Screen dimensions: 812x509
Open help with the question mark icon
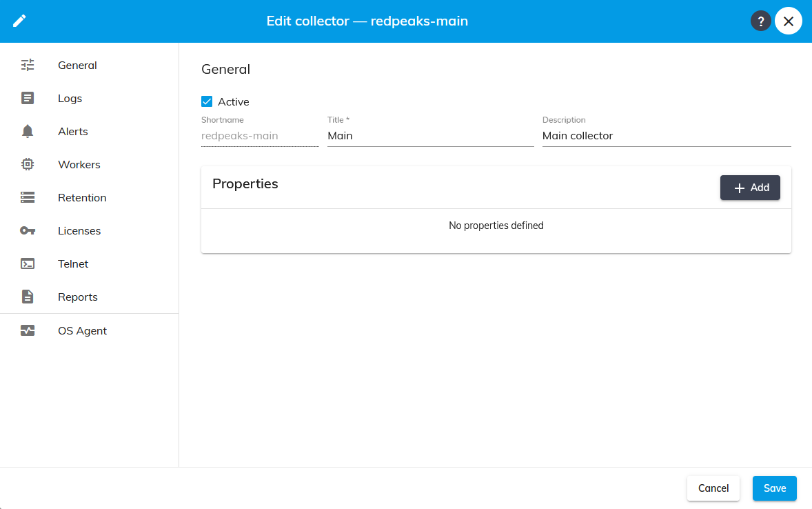(x=761, y=21)
